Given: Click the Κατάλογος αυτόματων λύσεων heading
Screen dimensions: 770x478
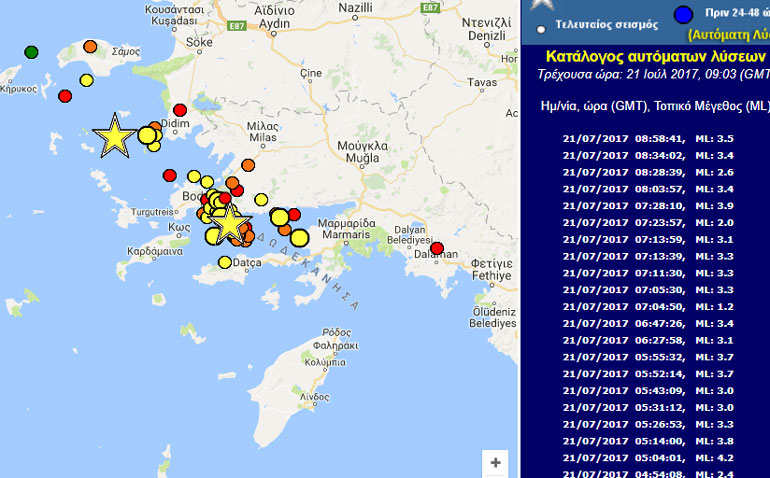Looking at the screenshot, I should [x=657, y=56].
